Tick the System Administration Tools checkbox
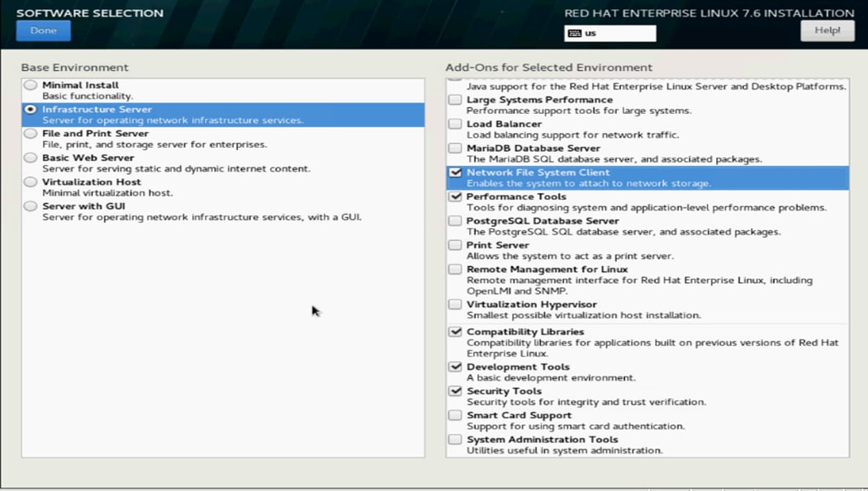 coord(455,440)
